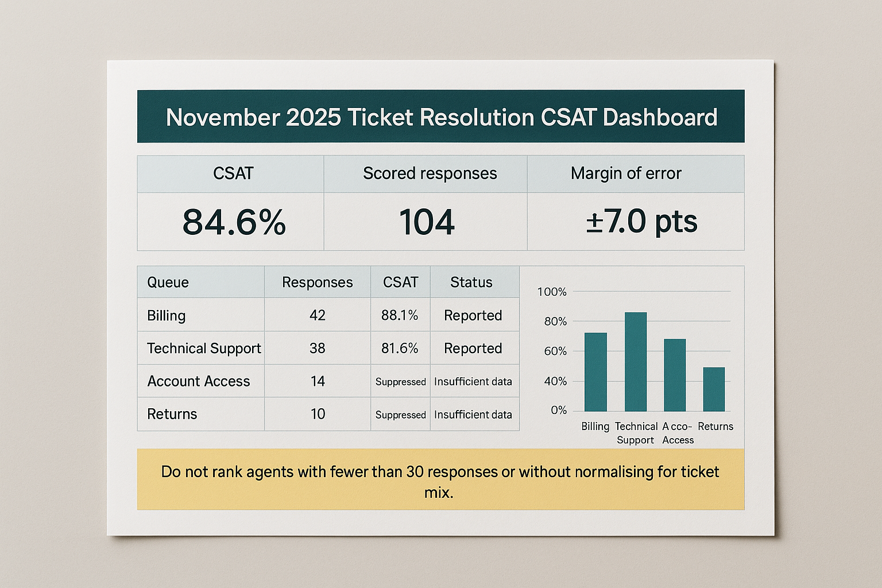This screenshot has height=588, width=882.
Task: Click the Status column header
Action: [x=471, y=282]
